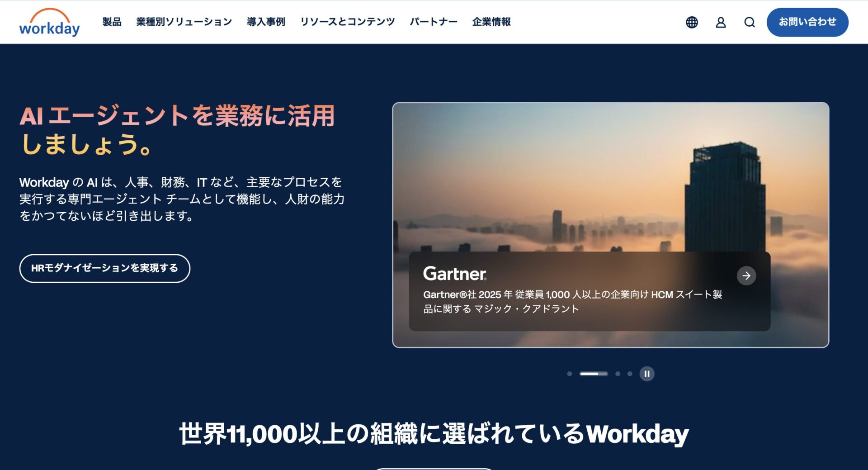Click the paragraph starting Workday の AI は
868x470 pixels.
182,199
